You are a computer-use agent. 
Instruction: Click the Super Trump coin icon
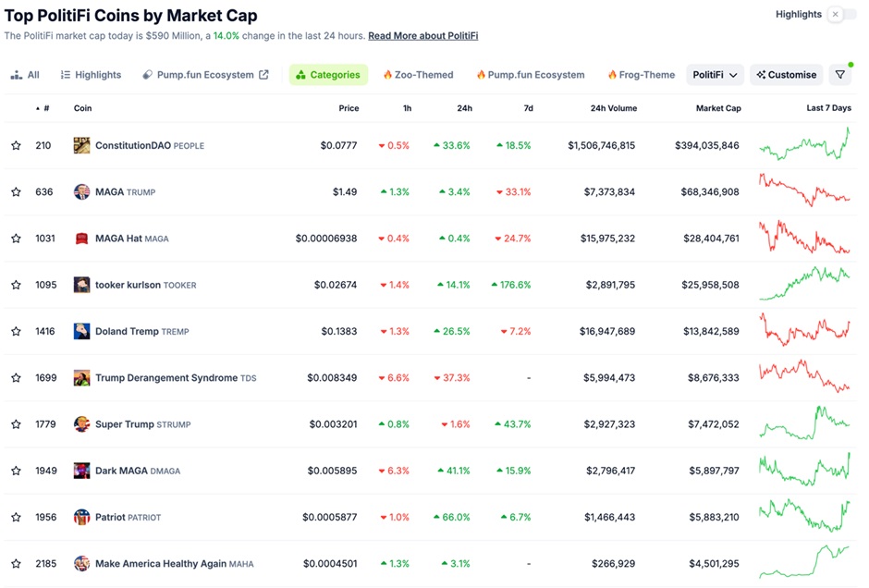tap(81, 424)
